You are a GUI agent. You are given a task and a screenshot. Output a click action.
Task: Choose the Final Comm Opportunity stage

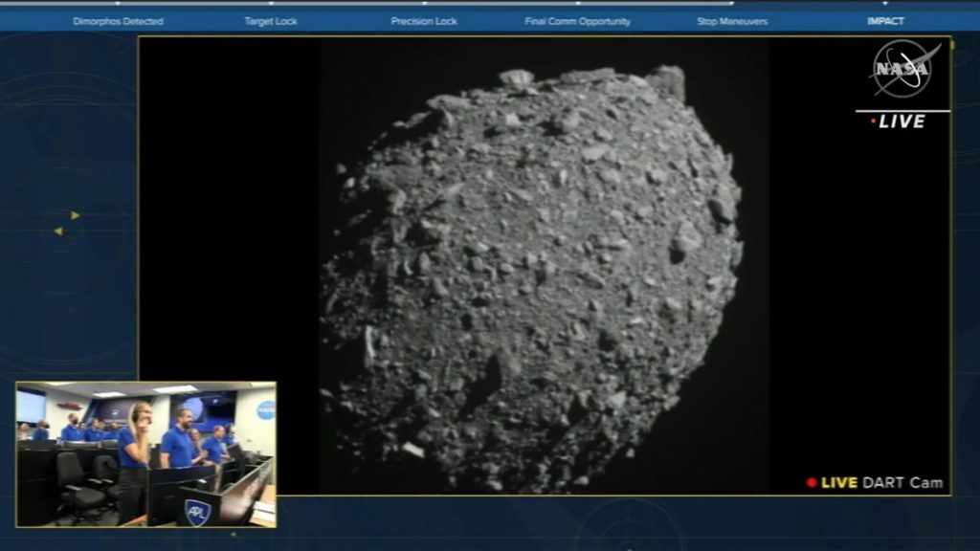(x=577, y=21)
